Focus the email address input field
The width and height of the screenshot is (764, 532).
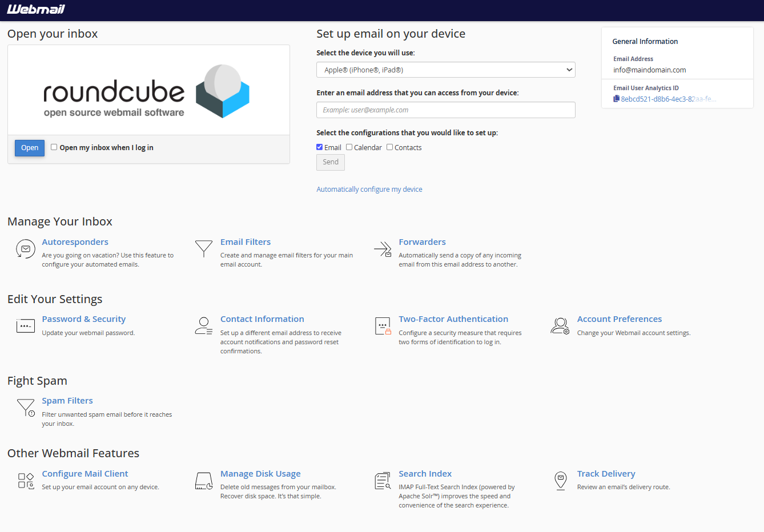click(446, 110)
